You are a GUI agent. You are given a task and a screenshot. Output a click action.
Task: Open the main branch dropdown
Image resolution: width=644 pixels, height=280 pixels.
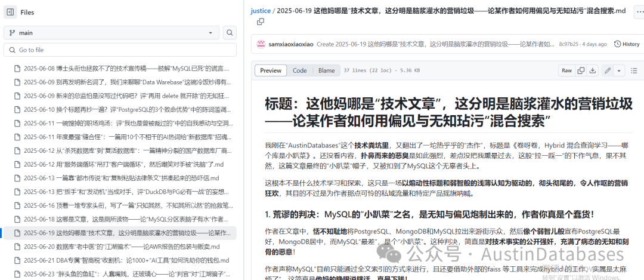112,32
